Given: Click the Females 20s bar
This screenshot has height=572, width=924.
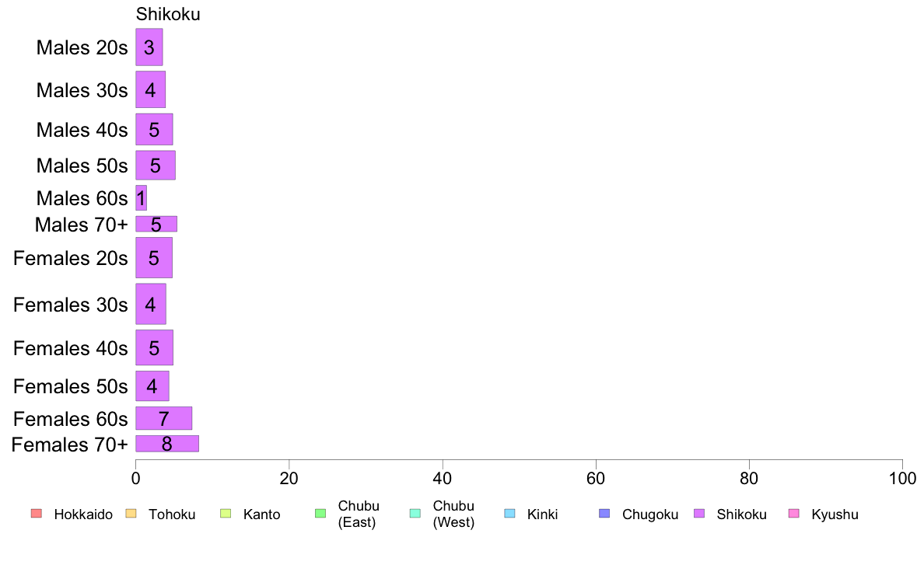Looking at the screenshot, I should coord(154,257).
